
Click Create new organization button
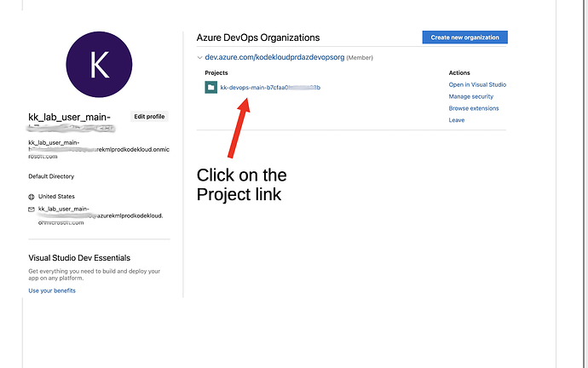point(465,37)
